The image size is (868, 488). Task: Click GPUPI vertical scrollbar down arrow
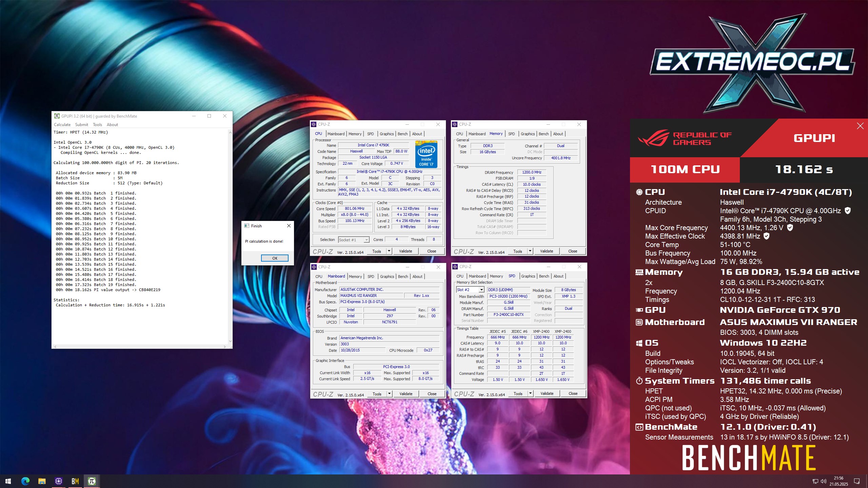230,341
